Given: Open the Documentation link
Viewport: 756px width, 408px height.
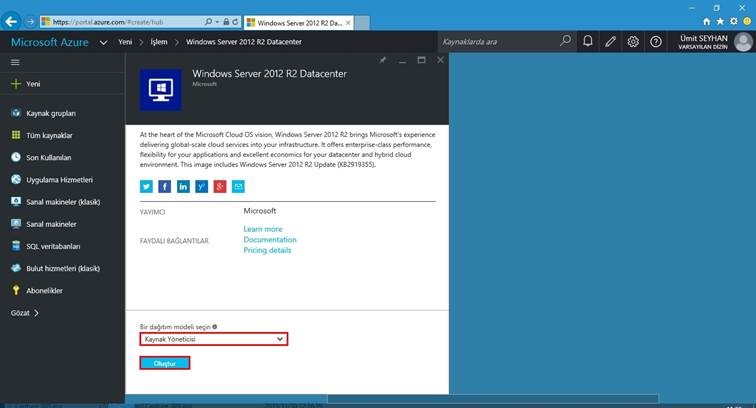Looking at the screenshot, I should (x=270, y=240).
